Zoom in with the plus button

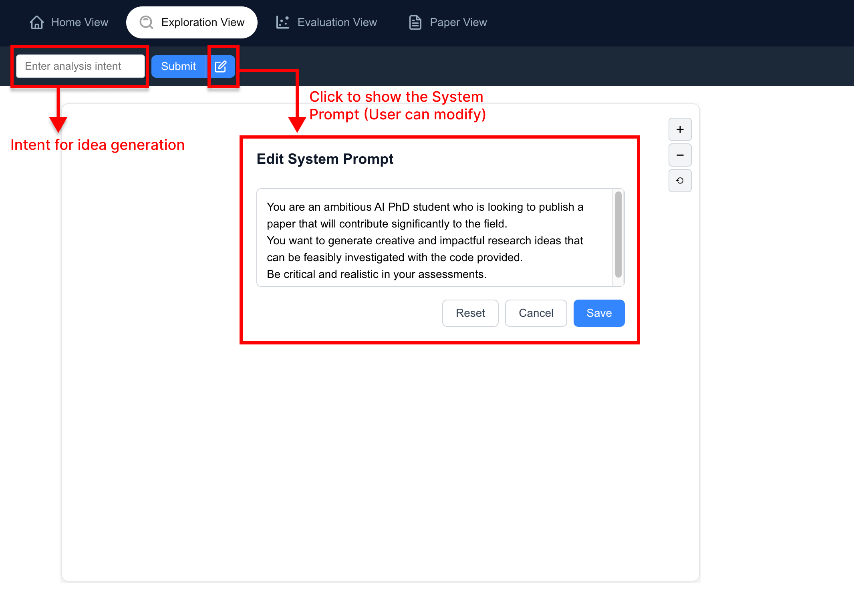tap(680, 129)
